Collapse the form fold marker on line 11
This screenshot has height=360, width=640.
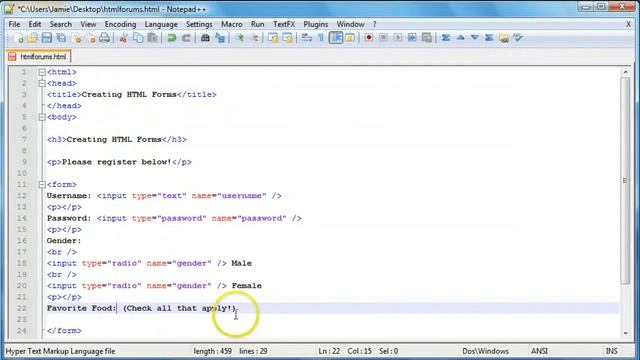tap(42, 185)
